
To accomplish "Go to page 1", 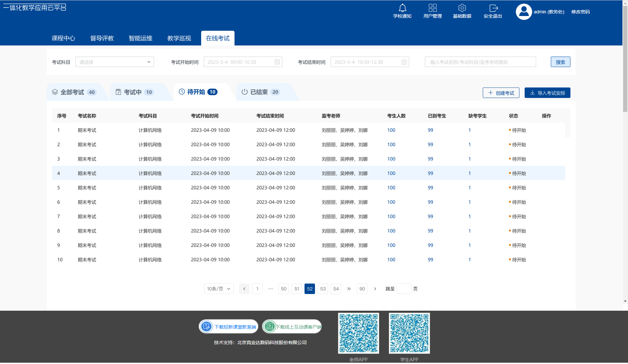I will [x=257, y=289].
